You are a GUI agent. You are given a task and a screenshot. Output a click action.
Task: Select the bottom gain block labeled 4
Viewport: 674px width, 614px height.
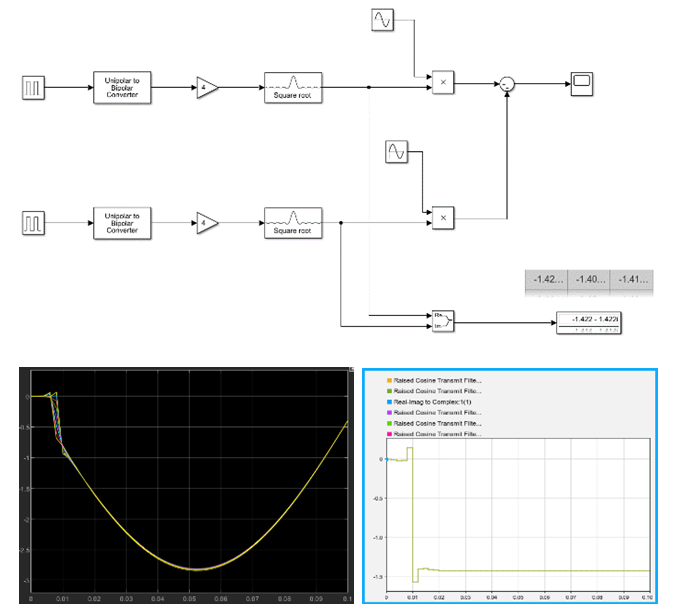207,221
